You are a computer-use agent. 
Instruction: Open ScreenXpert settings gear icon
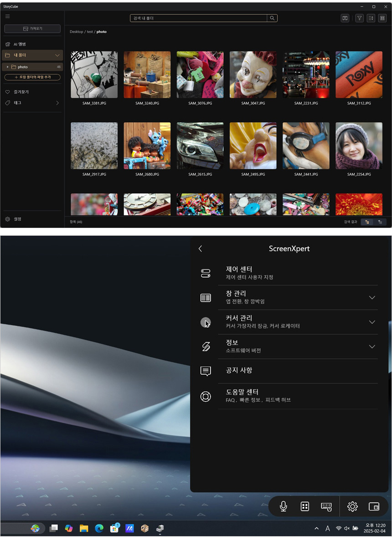tap(352, 507)
